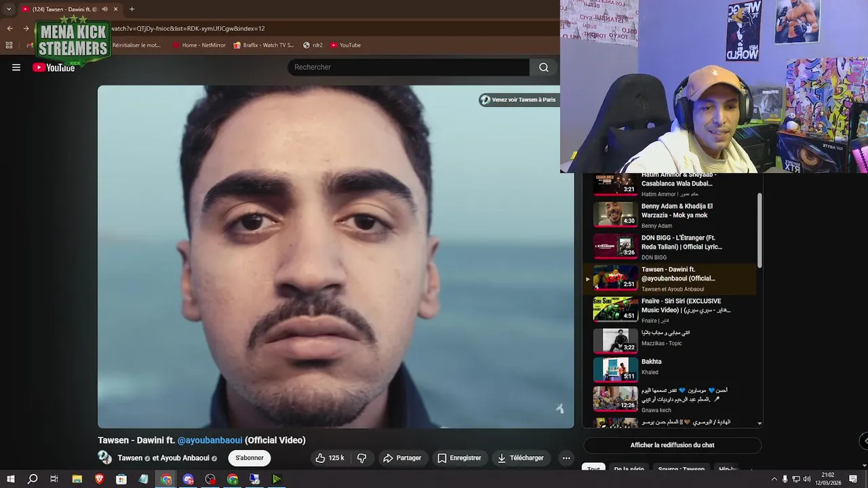The height and width of the screenshot is (488, 868).
Task: Mute the Tawsen tab audio icon
Action: click(104, 9)
